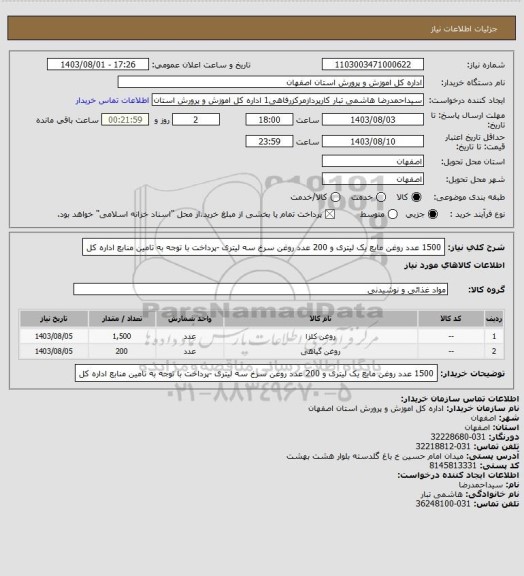524x576 pixels.
Task: Click the deadline time field 18:00
Action: click(x=269, y=120)
